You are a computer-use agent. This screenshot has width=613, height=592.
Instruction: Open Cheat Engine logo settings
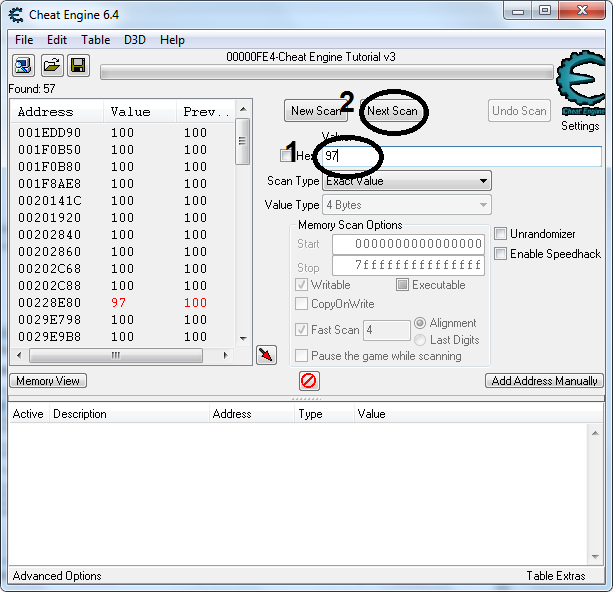pyautogui.click(x=581, y=83)
